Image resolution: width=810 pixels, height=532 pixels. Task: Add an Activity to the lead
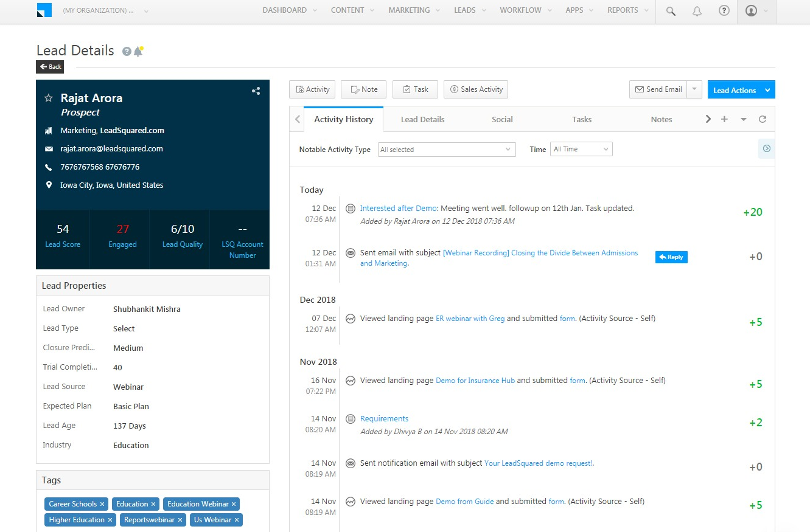pyautogui.click(x=312, y=89)
